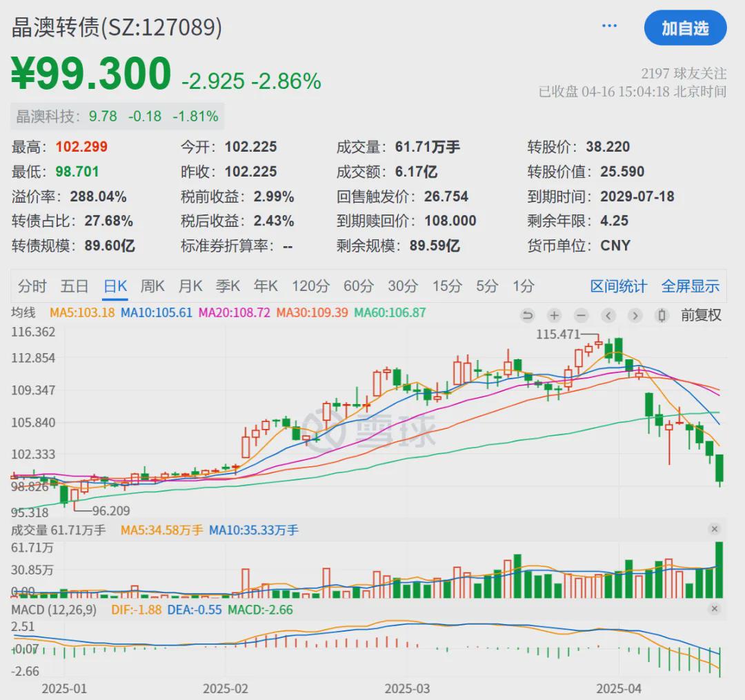Click the 转股价 value 38.220

608,147
